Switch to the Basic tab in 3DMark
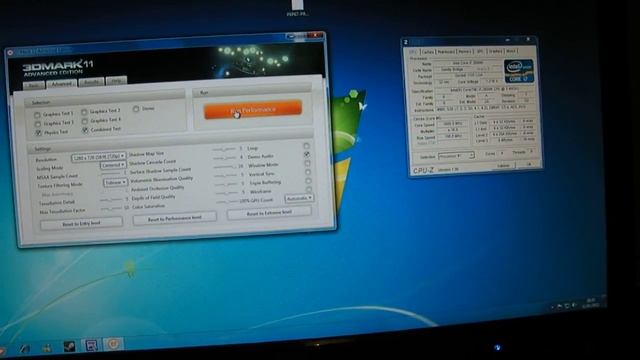 (x=34, y=85)
